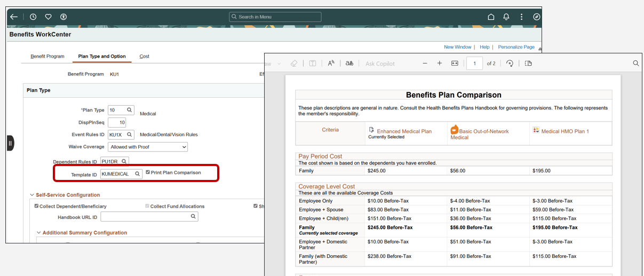Image resolution: width=644 pixels, height=276 pixels.
Task: Go back using the arrow icon
Action: coord(14,17)
